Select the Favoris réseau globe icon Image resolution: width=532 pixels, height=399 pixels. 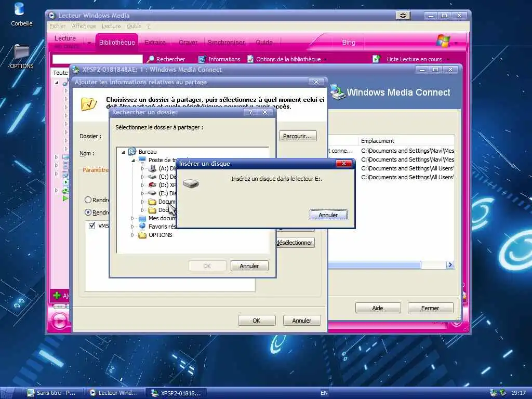click(142, 227)
